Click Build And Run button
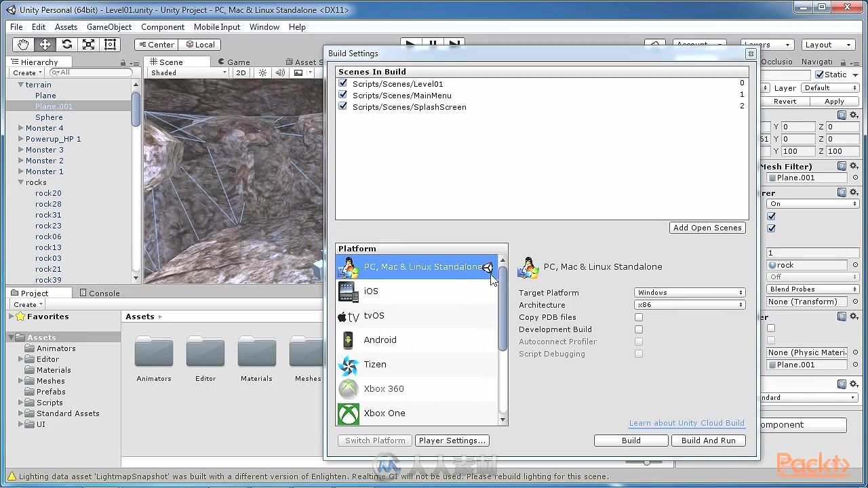 [x=709, y=441]
